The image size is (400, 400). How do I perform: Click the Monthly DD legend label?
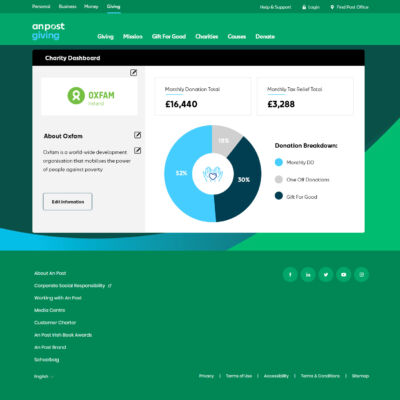pyautogui.click(x=300, y=162)
